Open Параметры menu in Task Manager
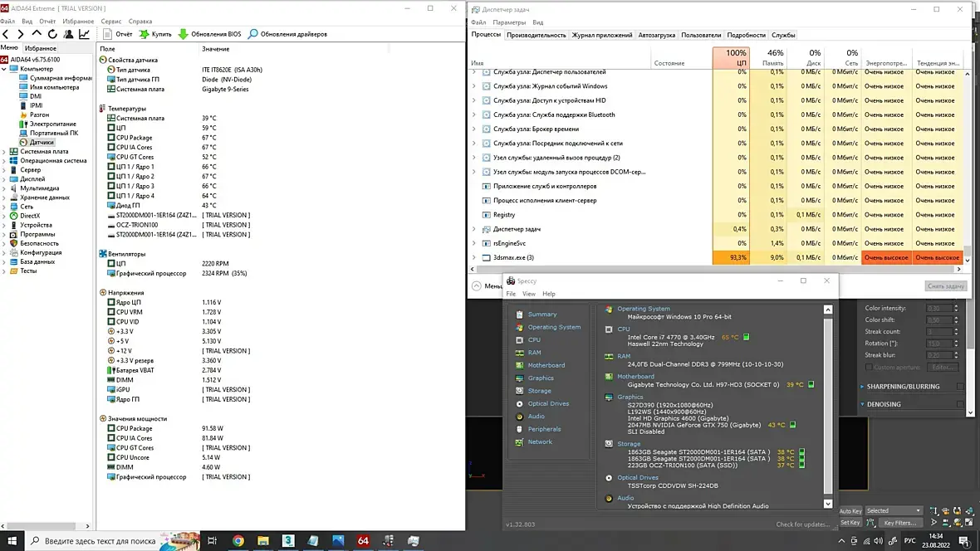Screen dimensions: 980x551 click(509, 22)
